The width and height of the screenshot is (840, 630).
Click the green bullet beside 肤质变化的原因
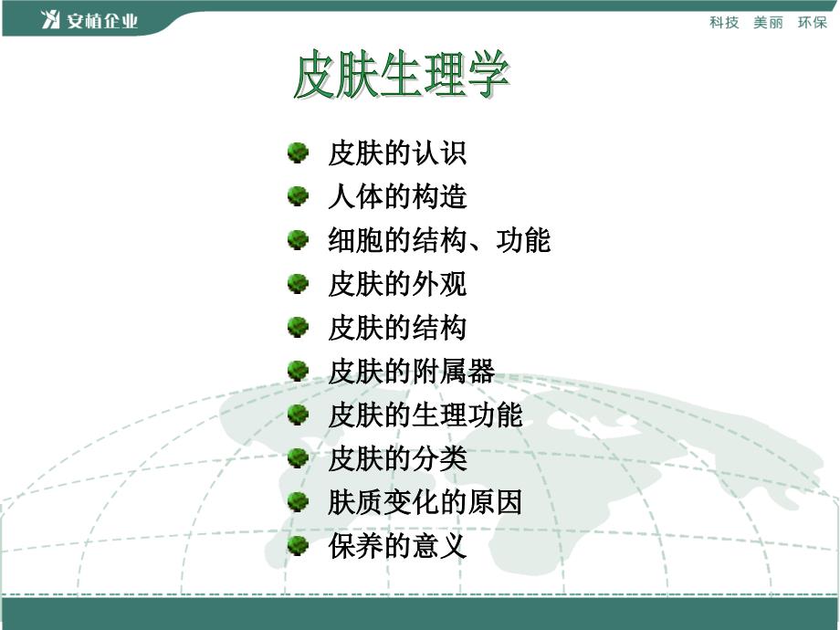point(298,502)
